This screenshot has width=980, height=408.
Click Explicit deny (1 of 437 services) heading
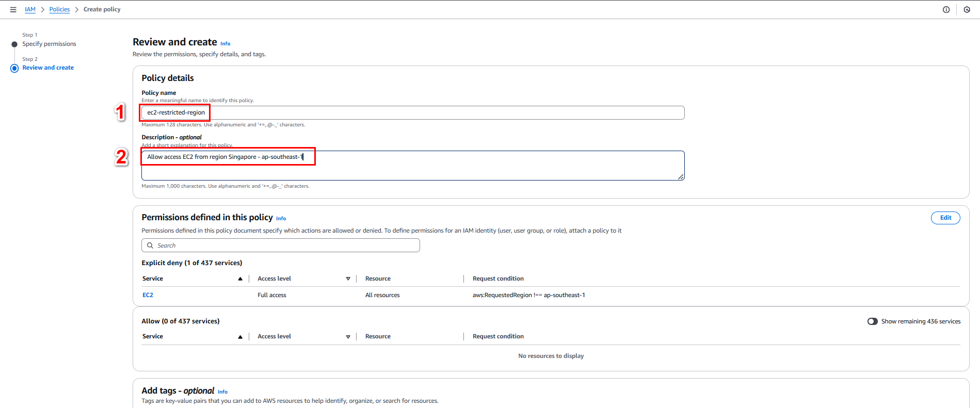coord(192,263)
